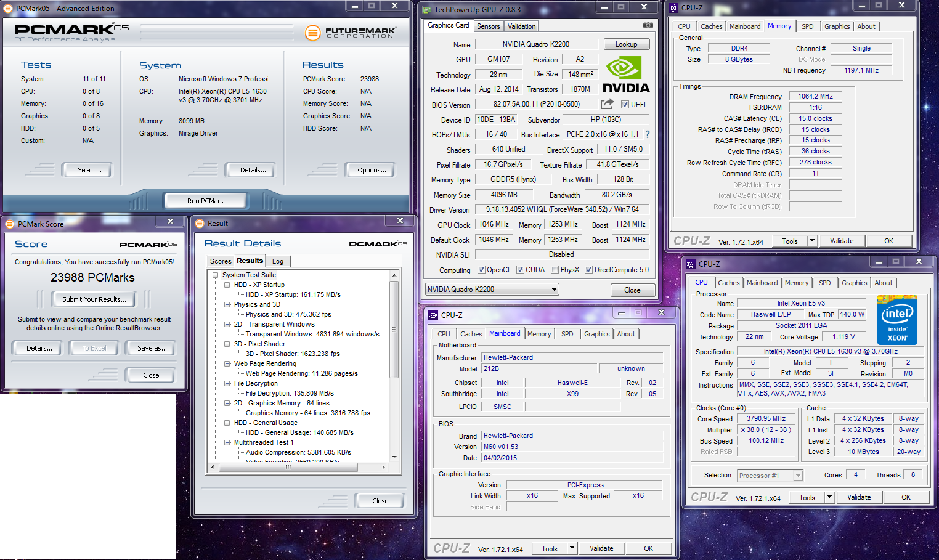939x560 pixels.
Task: Click Run PCMark button
Action: [x=205, y=201]
